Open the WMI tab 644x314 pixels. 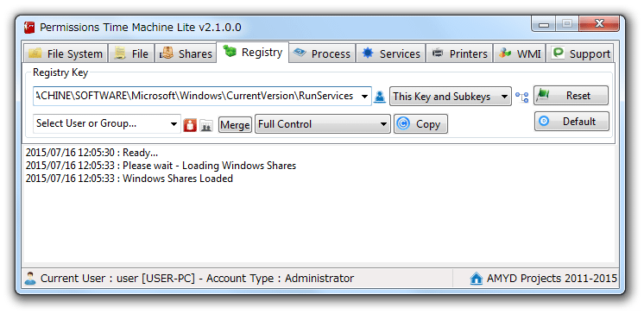click(x=519, y=53)
